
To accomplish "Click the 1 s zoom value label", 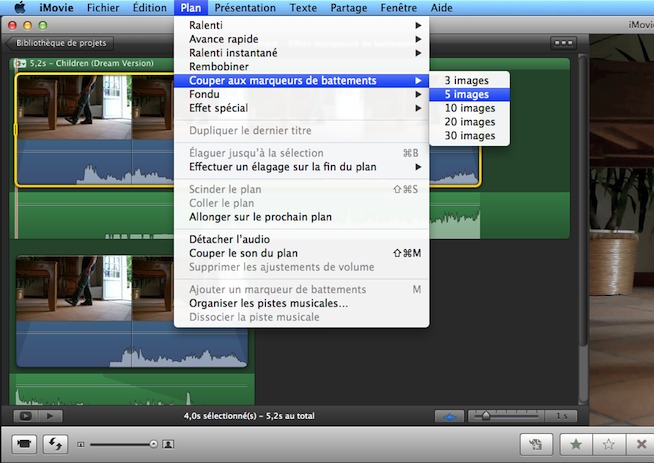I will [561, 416].
